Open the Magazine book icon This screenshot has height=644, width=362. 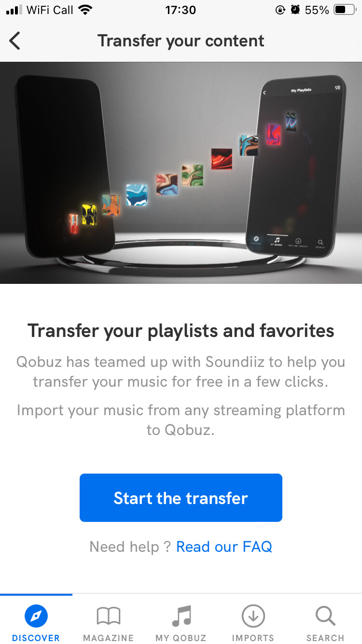point(109,616)
